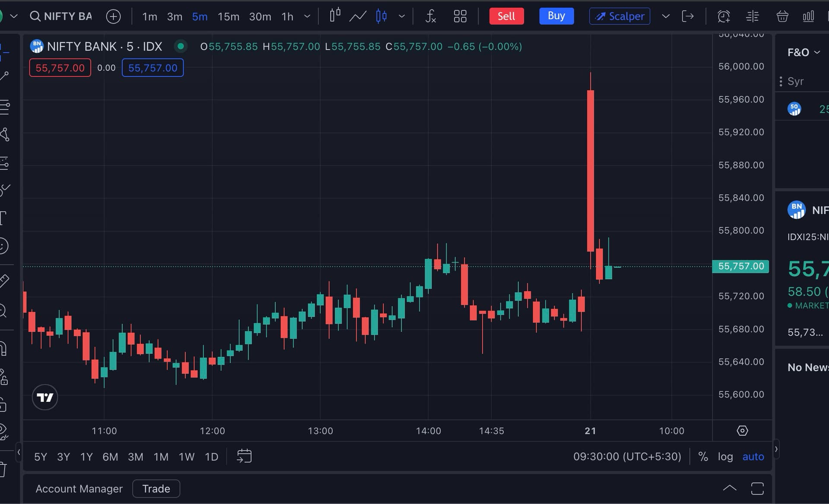This screenshot has height=504, width=829.
Task: Open the three-dot menu beside Syr
Action: (781, 81)
